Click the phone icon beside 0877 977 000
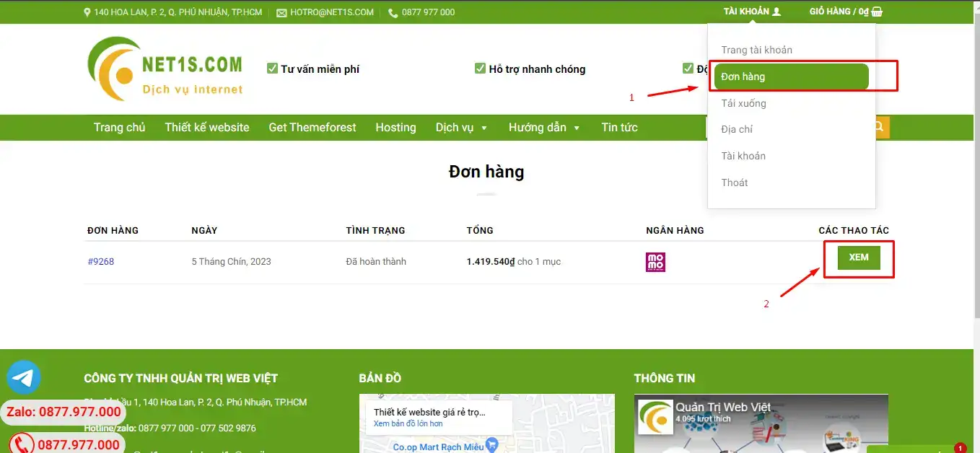The height and width of the screenshot is (453, 980). pos(391,12)
